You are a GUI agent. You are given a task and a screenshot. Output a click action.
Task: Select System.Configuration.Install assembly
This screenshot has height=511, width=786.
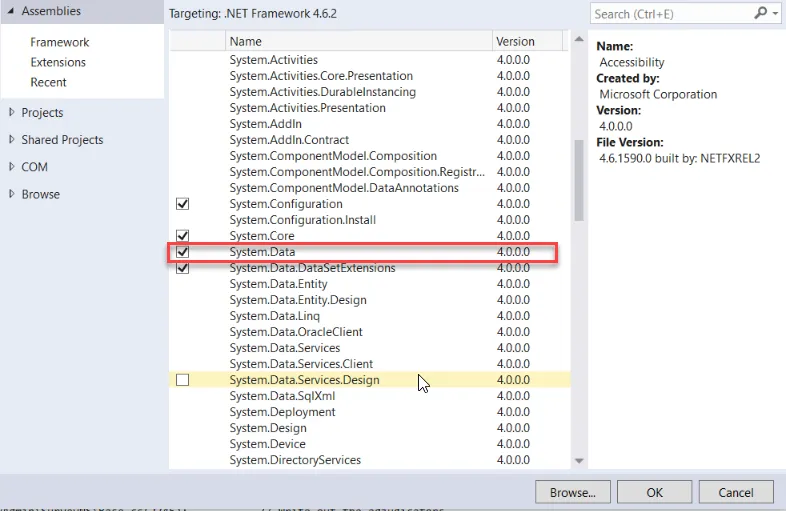pos(369,220)
